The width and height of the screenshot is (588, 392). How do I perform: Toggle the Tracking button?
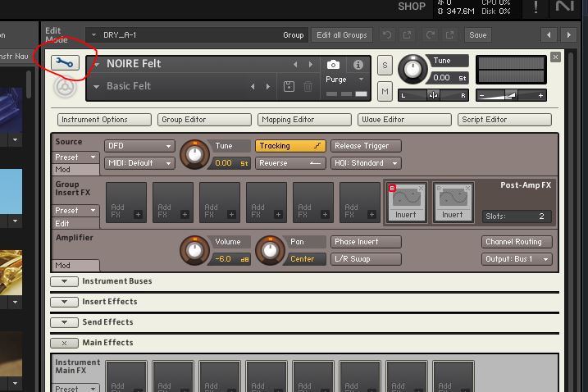click(290, 146)
